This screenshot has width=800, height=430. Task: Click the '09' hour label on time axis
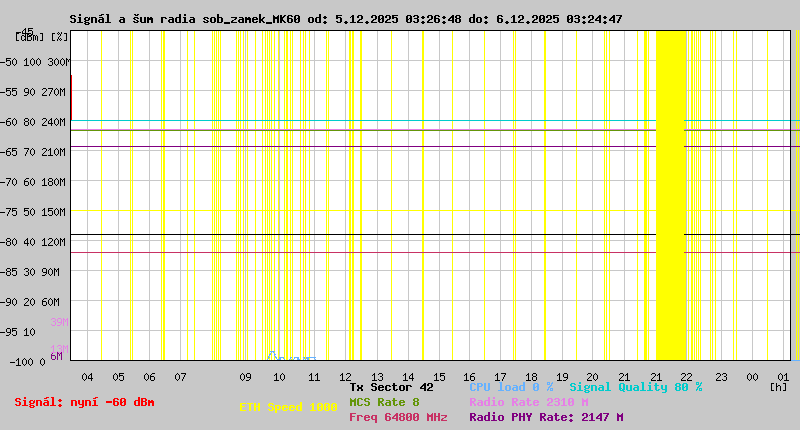point(246,377)
